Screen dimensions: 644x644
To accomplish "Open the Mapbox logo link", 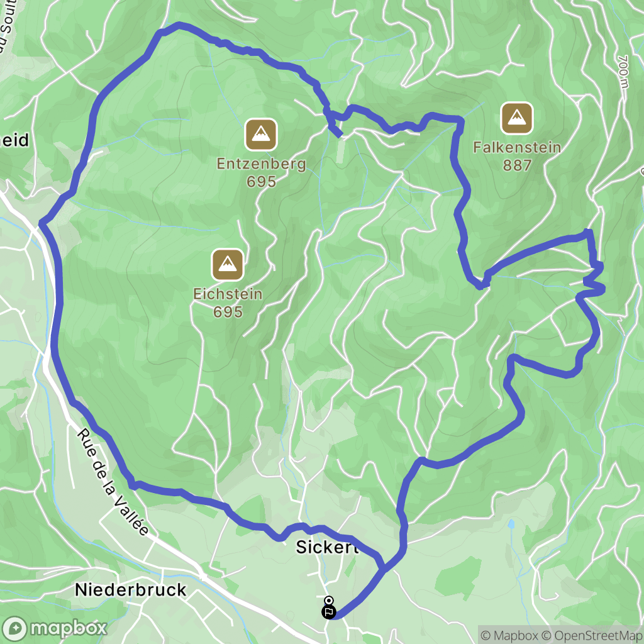I will tap(55, 628).
